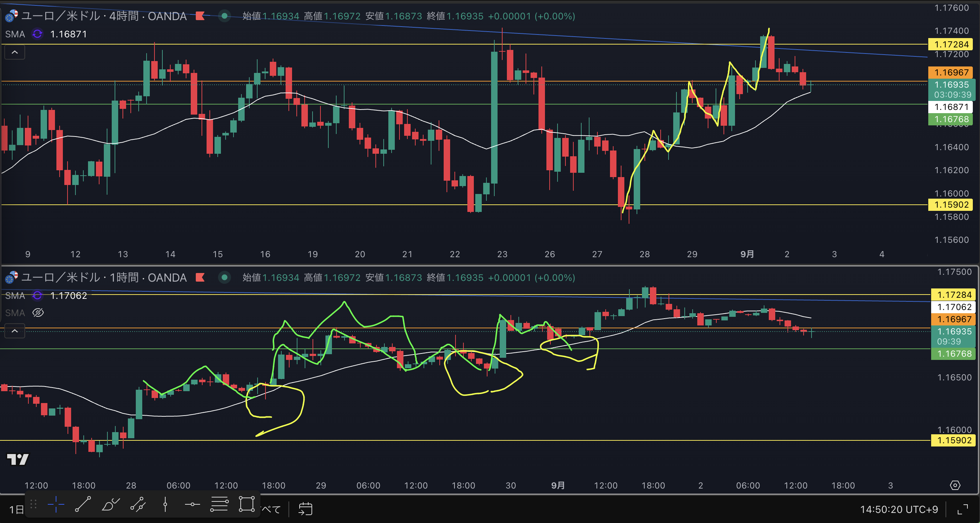The height and width of the screenshot is (523, 980).
Task: Open chart settings gear on lower time axis
Action: click(x=955, y=485)
